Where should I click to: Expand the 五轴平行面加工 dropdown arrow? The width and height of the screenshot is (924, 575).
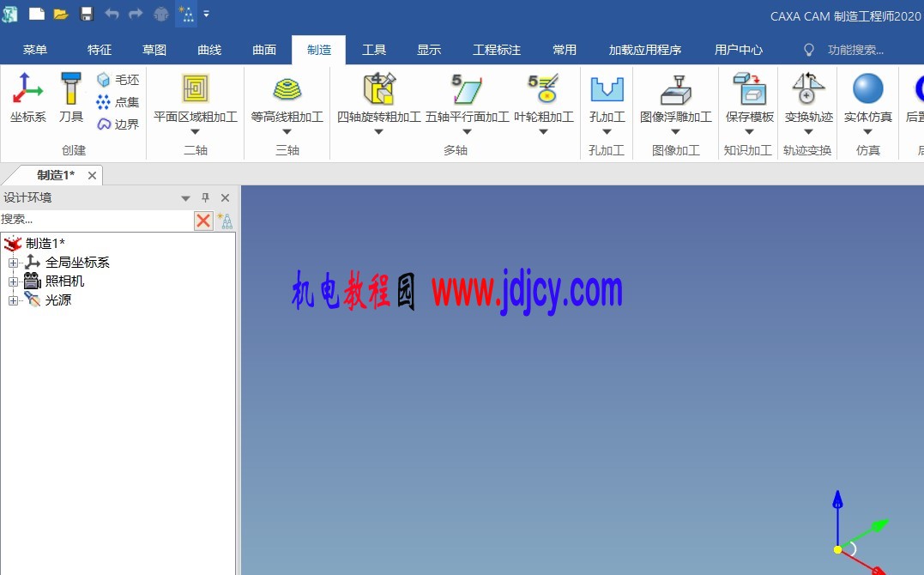point(468,131)
